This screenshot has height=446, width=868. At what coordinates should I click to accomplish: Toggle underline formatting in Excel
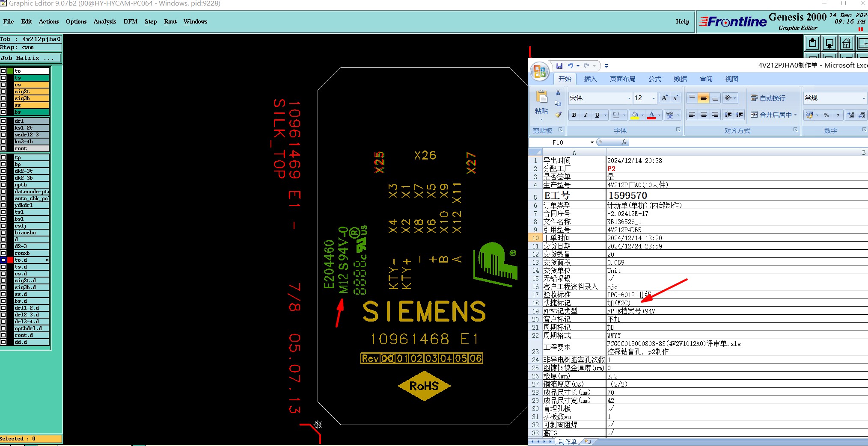[597, 115]
